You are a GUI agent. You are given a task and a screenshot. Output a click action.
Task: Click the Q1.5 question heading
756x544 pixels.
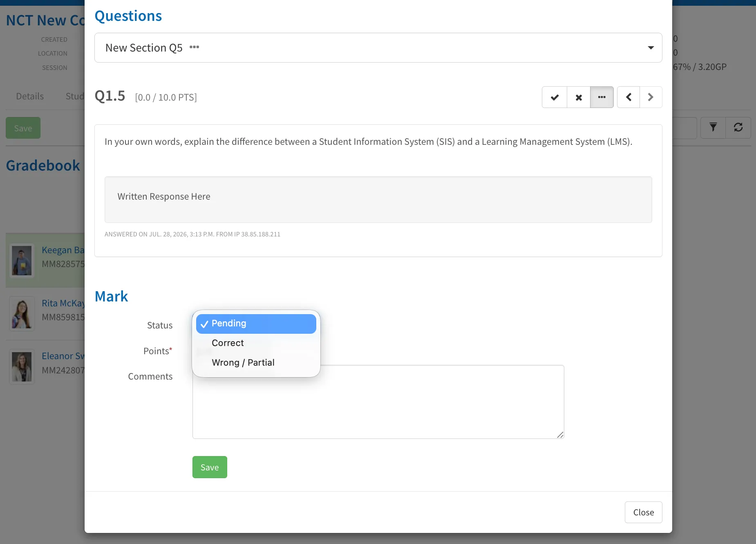click(110, 96)
